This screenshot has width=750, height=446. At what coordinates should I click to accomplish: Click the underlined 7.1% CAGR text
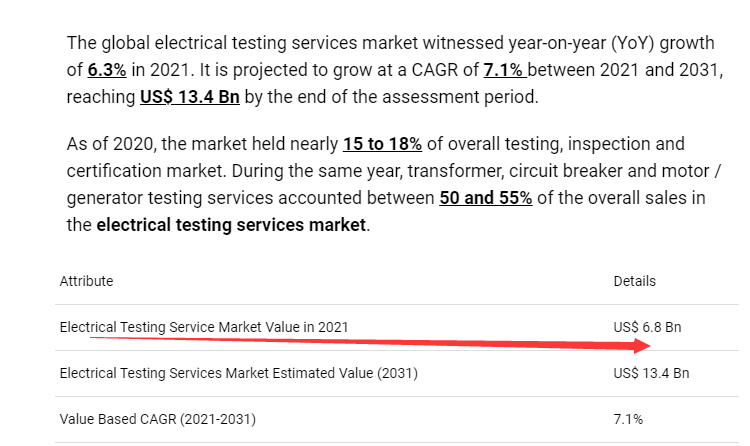[505, 70]
